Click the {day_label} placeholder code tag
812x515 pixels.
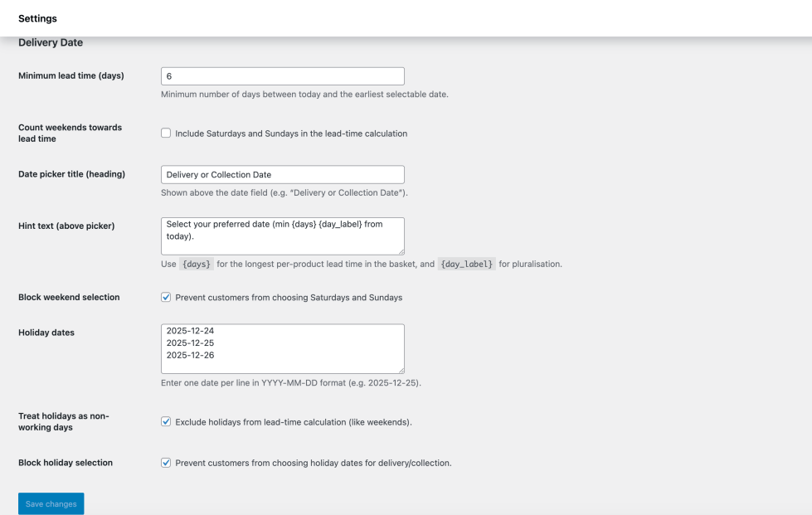[x=466, y=265]
